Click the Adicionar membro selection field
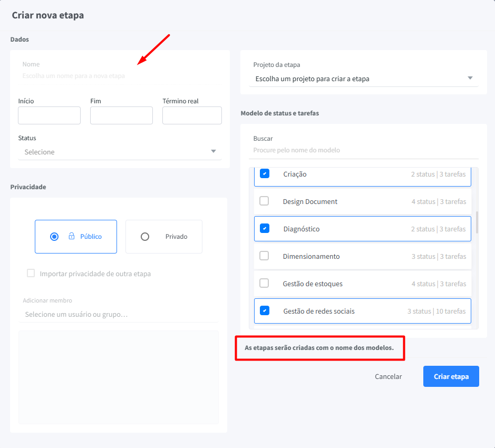495x448 pixels. click(x=119, y=315)
